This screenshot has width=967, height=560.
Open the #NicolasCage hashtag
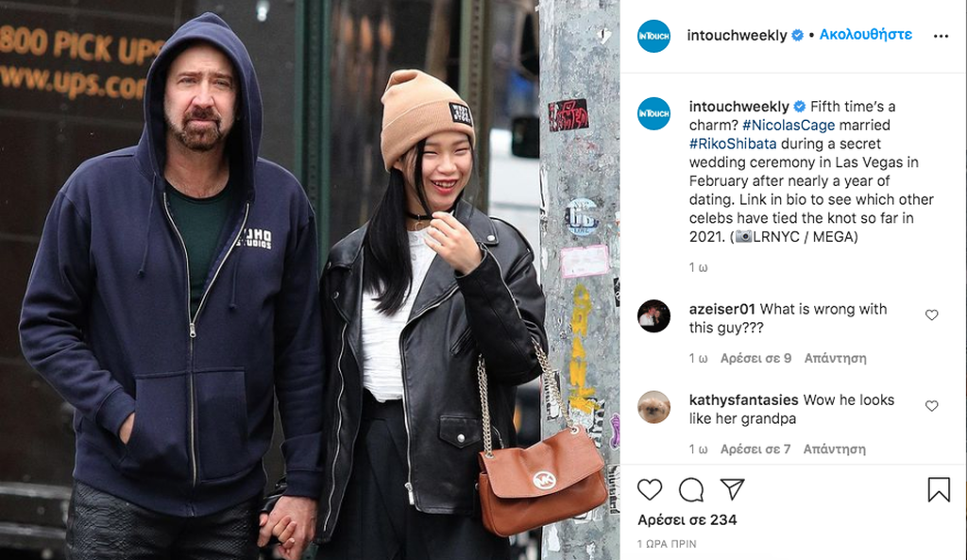tap(789, 126)
